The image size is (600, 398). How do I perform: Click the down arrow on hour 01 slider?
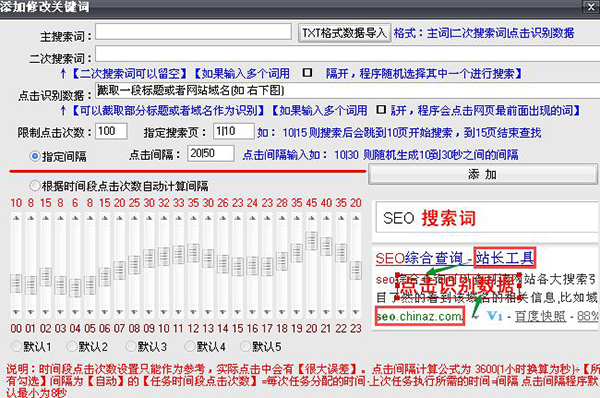pos(31,312)
